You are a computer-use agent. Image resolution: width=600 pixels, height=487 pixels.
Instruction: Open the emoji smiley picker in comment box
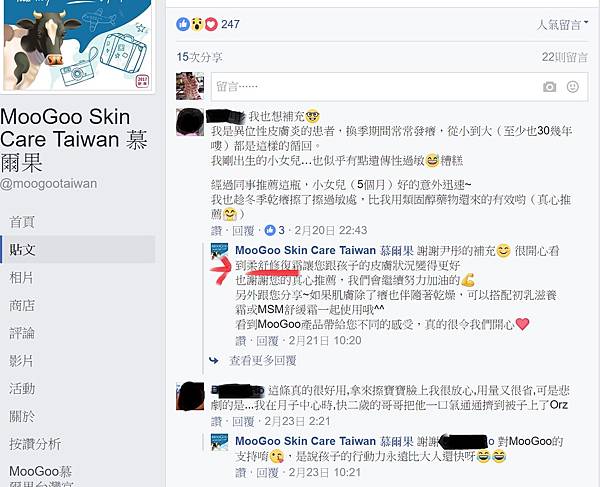[x=572, y=87]
